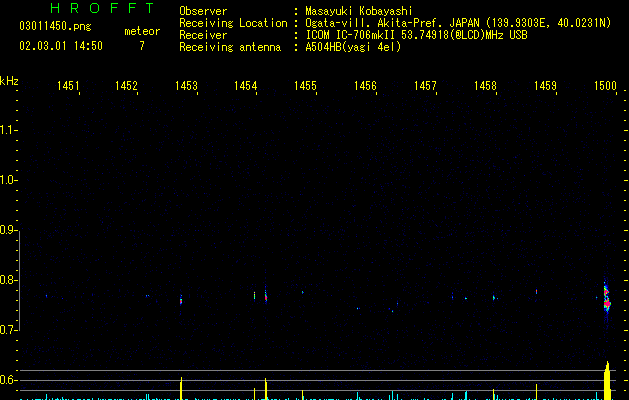Click the large meteor echo at 1500
The width and height of the screenshot is (629, 400).
click(x=607, y=299)
